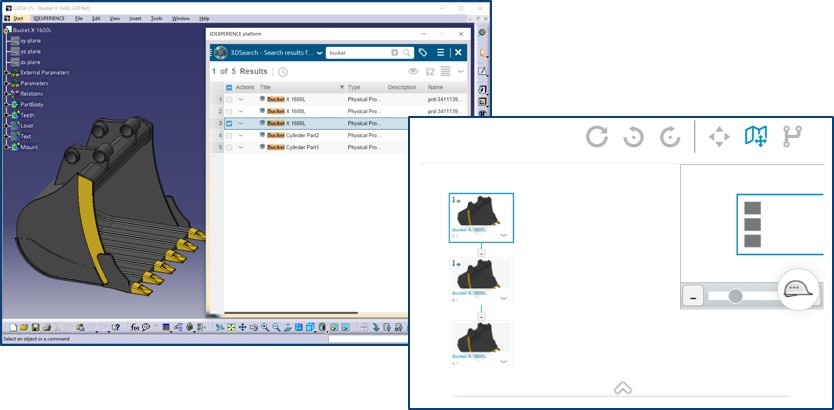The height and width of the screenshot is (410, 834).
Task: Click the Save floppy disk icon
Action: 35,328
